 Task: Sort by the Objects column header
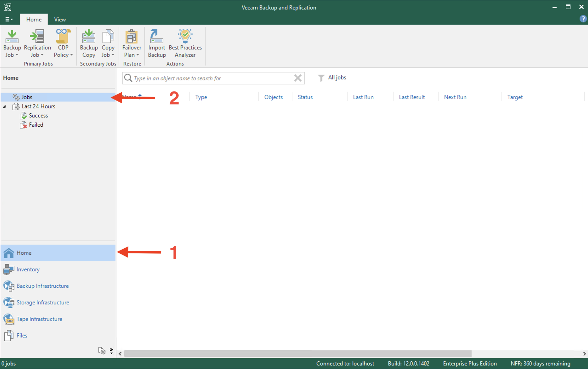click(273, 97)
